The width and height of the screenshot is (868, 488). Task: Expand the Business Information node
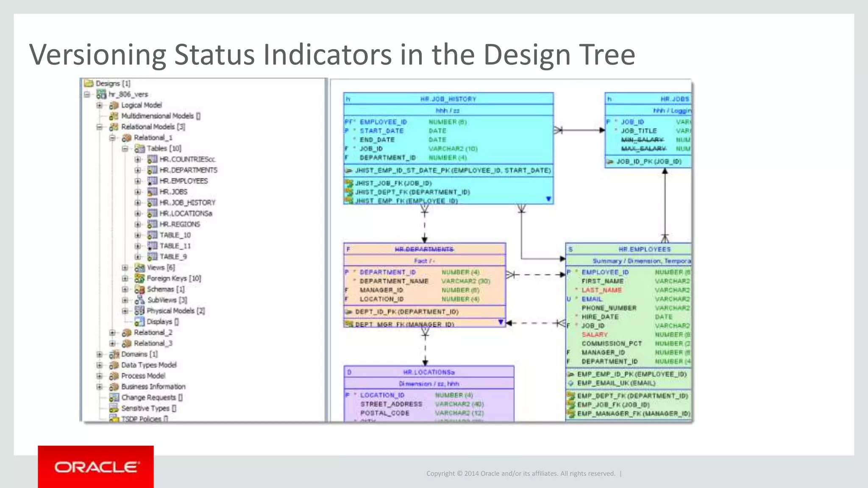[100, 387]
